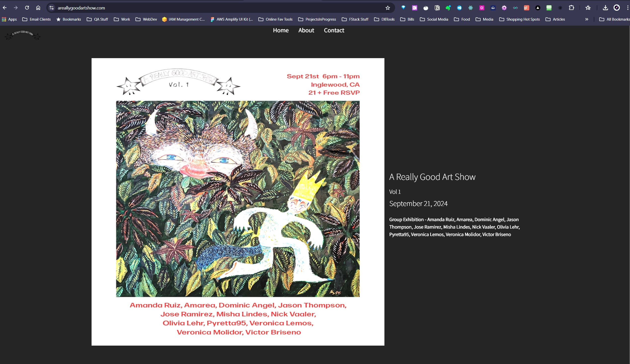View browser downloads
This screenshot has width=630, height=364.
[606, 8]
